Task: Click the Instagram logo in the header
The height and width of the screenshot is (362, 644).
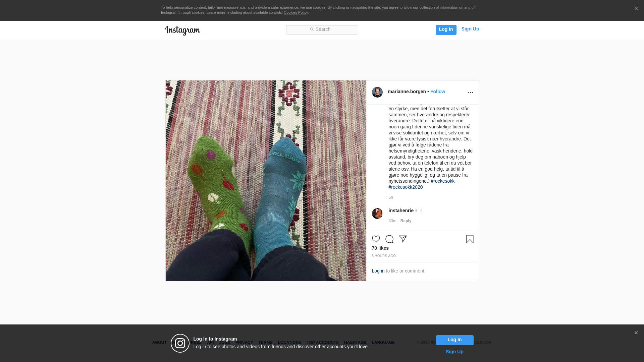Action: coord(182,31)
